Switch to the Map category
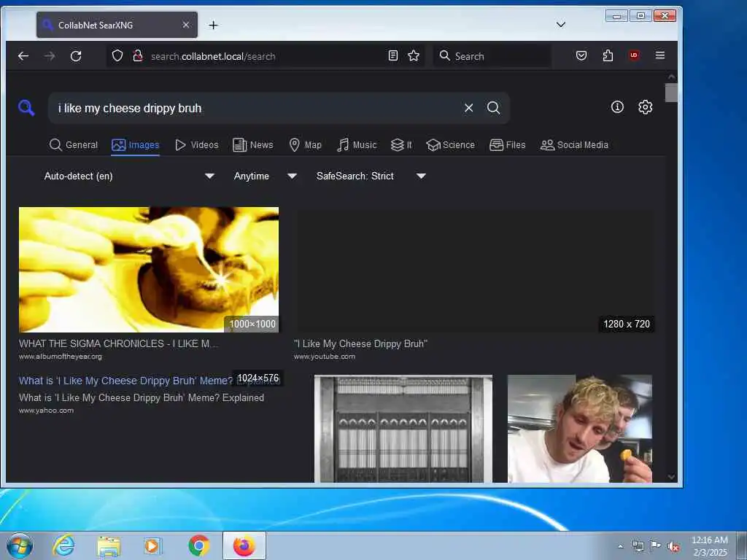 click(306, 145)
